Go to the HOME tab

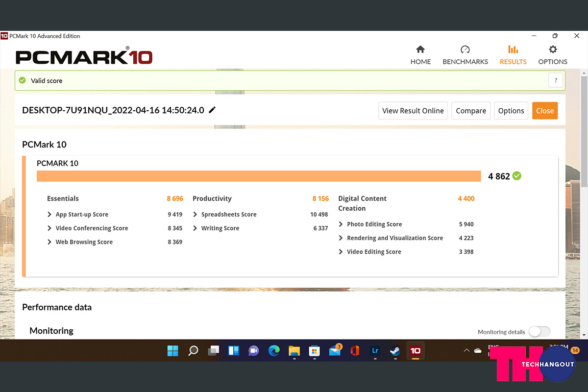click(420, 55)
